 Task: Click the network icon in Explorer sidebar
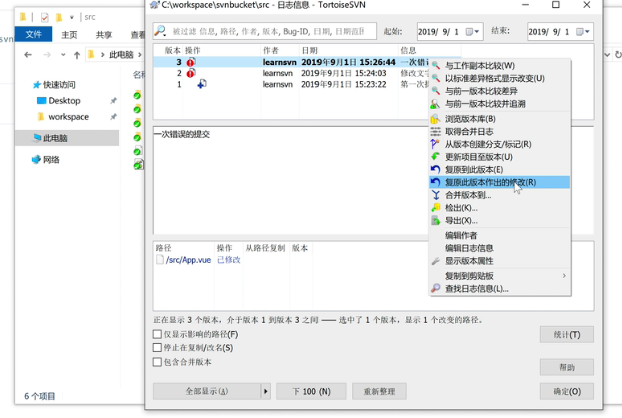[36, 159]
